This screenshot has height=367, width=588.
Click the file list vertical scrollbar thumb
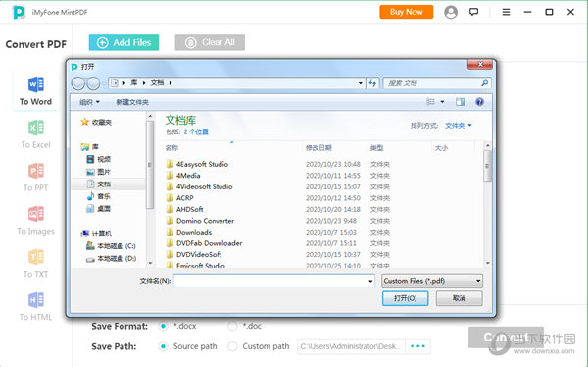[487, 166]
